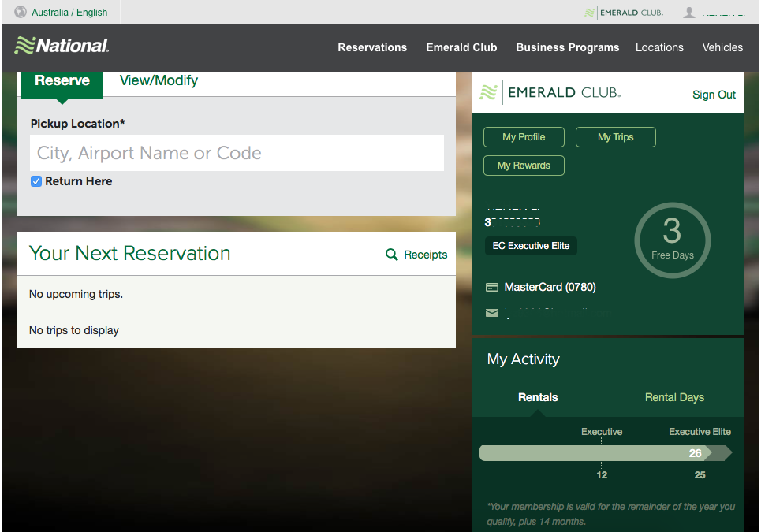Click the Emerald Club panel logo
This screenshot has width=776, height=532.
click(550, 92)
